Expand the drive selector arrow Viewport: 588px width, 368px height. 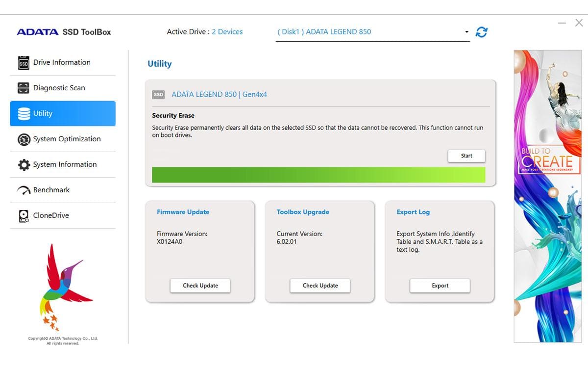coord(466,31)
